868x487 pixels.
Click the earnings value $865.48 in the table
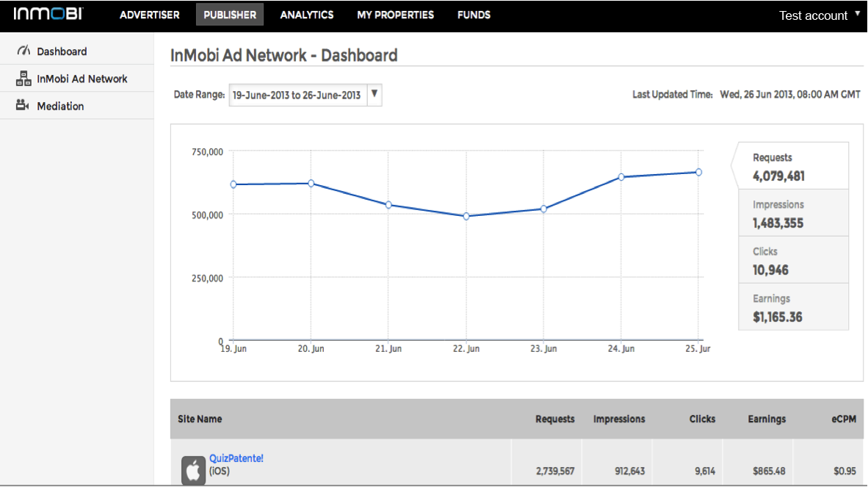[769, 471]
